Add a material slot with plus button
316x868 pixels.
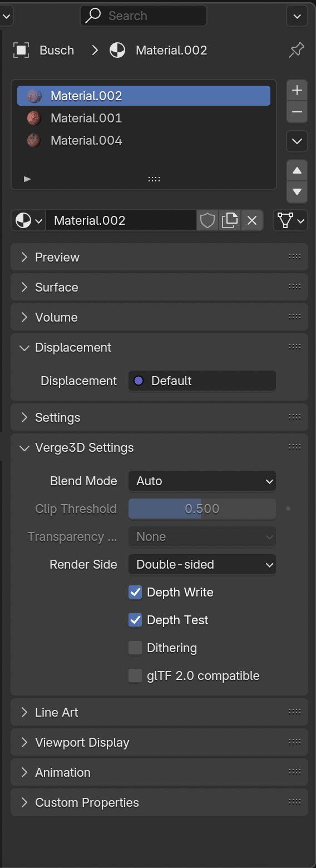tap(297, 90)
